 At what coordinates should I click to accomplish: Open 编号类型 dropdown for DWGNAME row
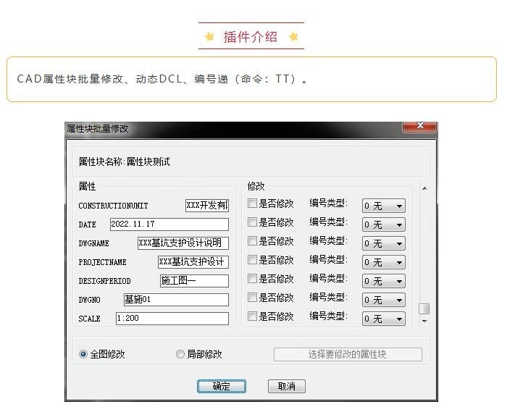383,243
